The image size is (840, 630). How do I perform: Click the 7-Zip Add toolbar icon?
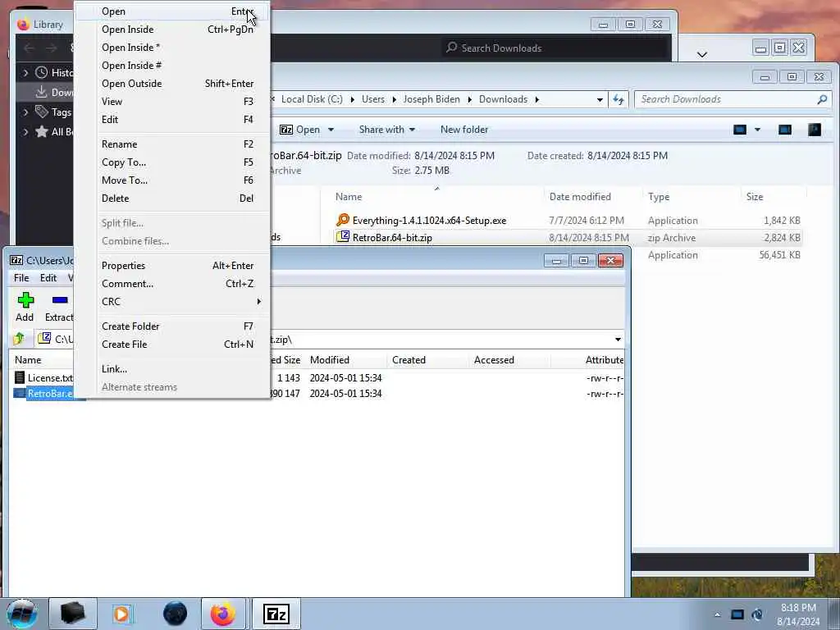[25, 300]
